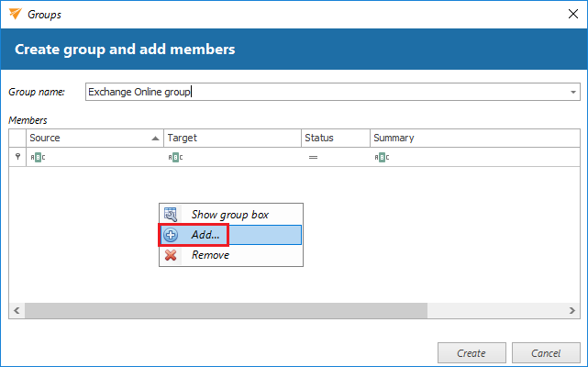Click the Source column sort arrow
This screenshot has height=367, width=588.
pos(155,139)
